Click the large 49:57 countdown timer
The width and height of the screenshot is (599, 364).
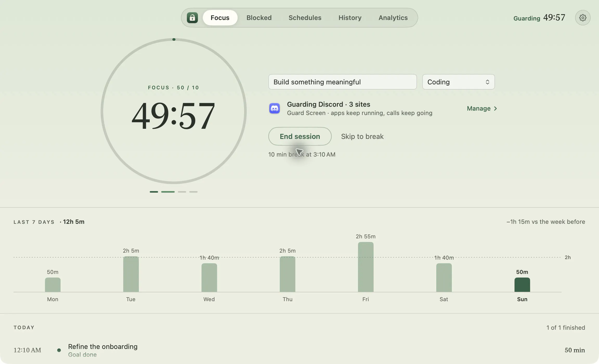point(173,116)
